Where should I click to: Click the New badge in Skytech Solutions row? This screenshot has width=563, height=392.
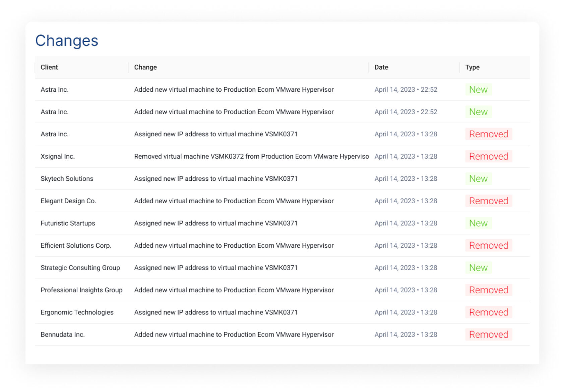[x=478, y=179]
